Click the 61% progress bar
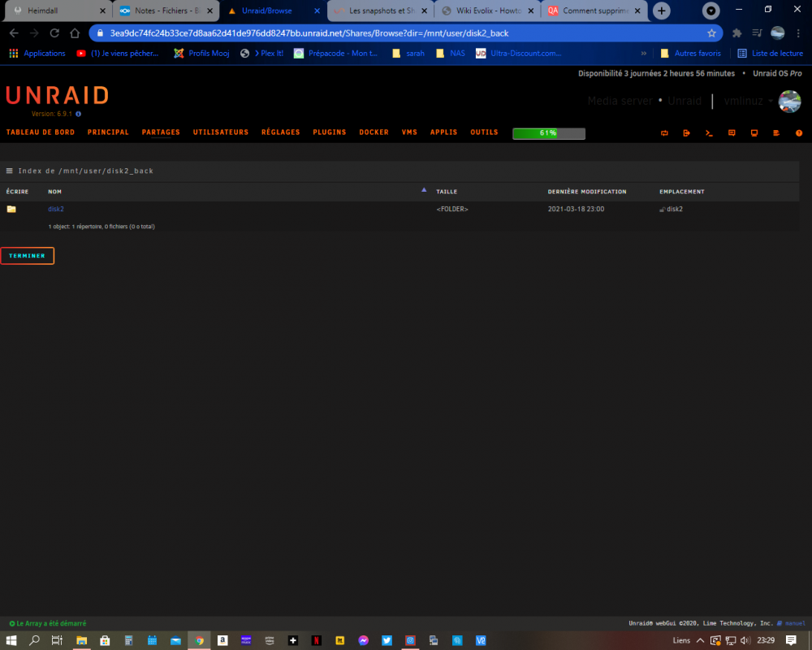The height and width of the screenshot is (650, 812). pos(549,134)
